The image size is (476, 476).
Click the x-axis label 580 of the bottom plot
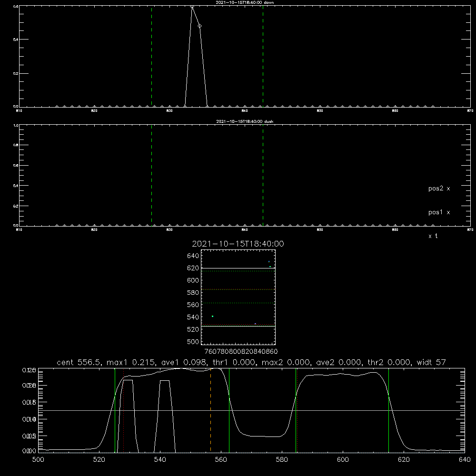[282, 460]
